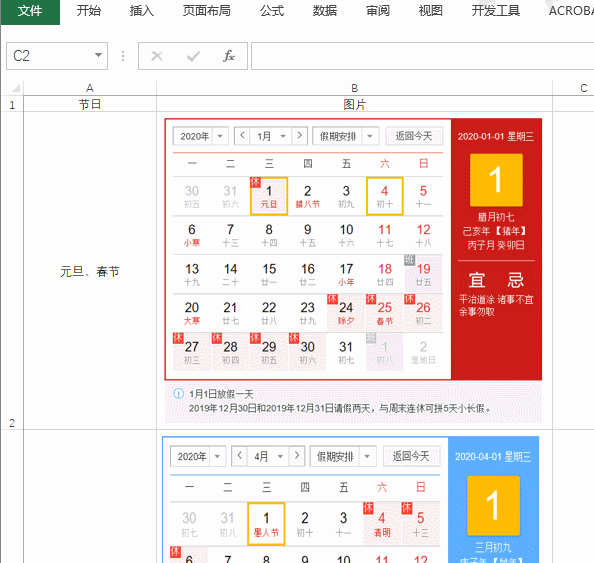Select April 2 初十 date

pos(305,524)
